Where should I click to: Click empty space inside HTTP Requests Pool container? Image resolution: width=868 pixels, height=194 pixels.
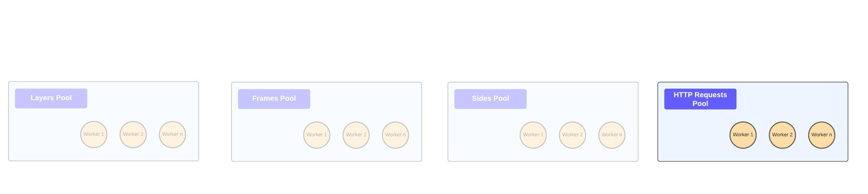tap(691, 138)
